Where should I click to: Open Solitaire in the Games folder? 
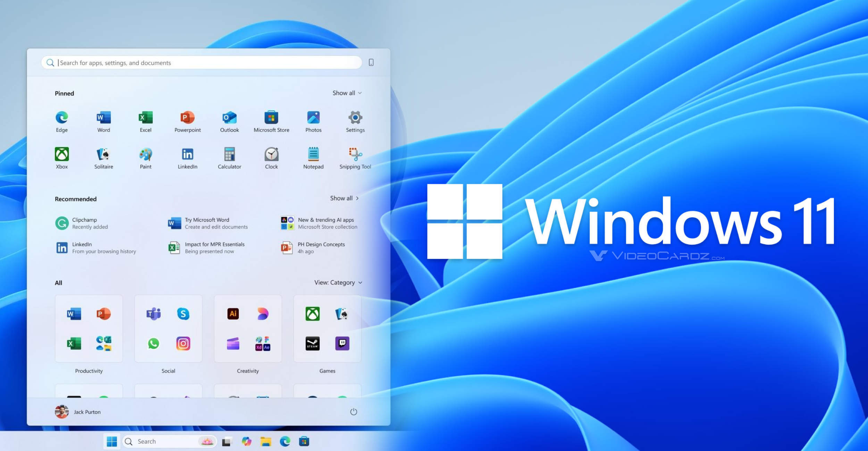pyautogui.click(x=342, y=314)
